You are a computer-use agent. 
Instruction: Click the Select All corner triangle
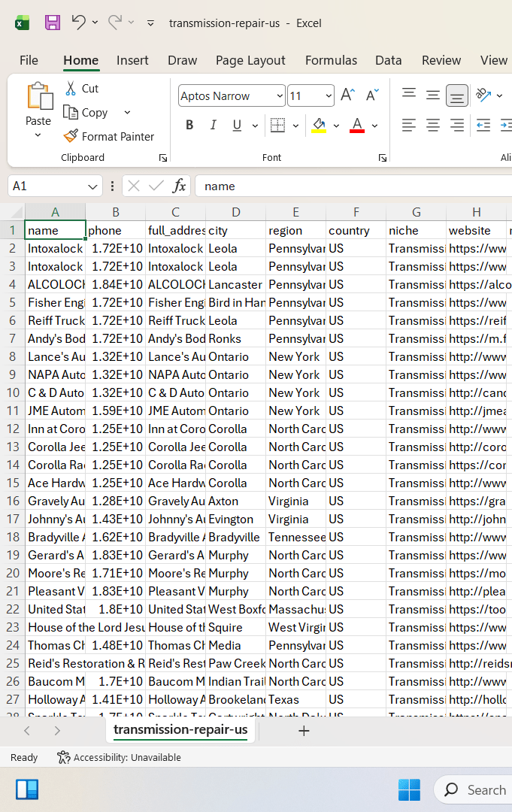(x=17, y=212)
